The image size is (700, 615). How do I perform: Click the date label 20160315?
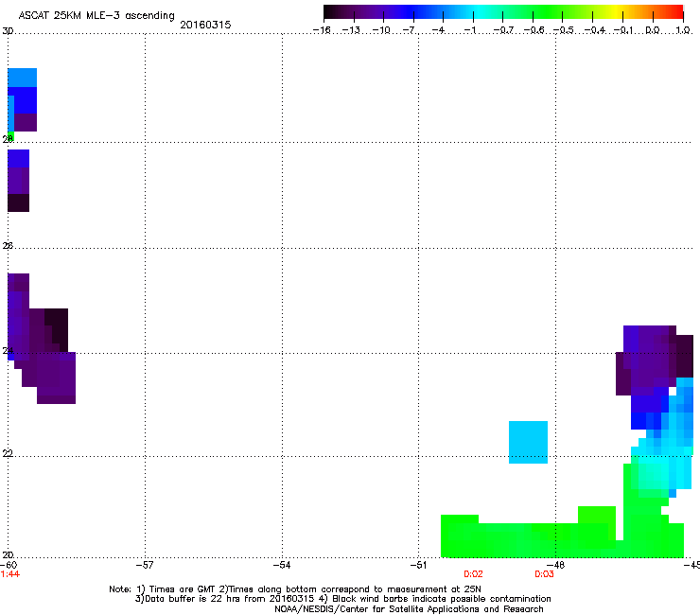click(205, 25)
